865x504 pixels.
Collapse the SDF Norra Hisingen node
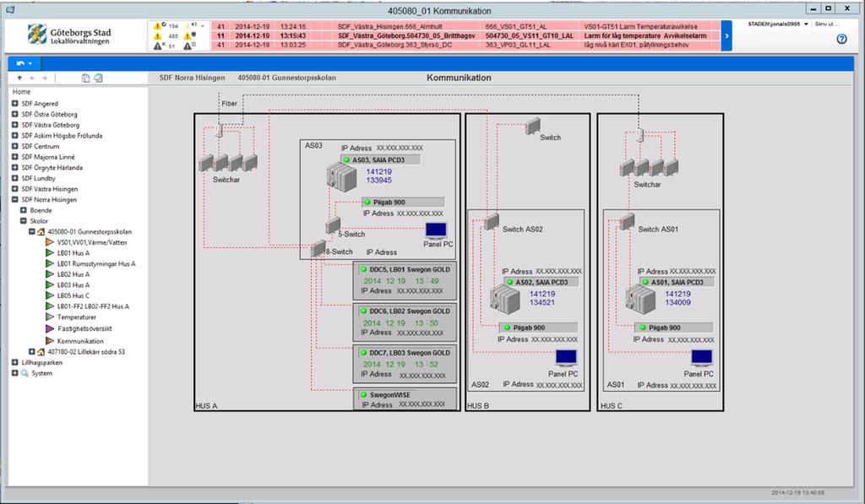pos(15,199)
